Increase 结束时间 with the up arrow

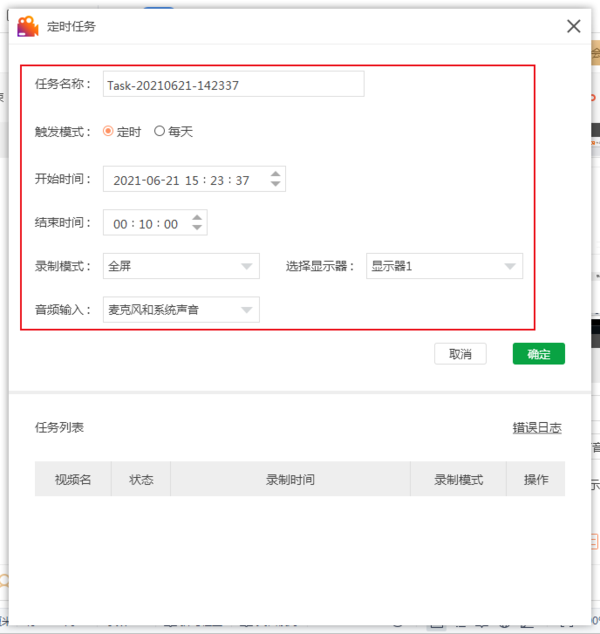click(x=198, y=217)
